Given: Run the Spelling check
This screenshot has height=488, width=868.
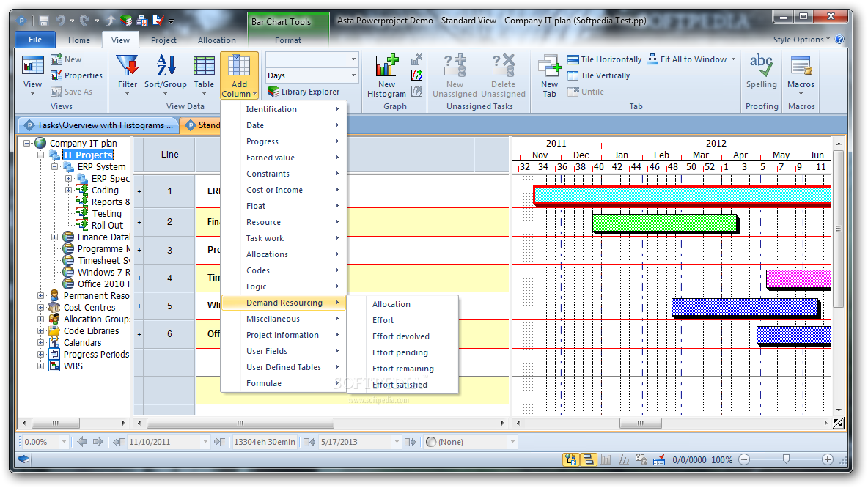Looking at the screenshot, I should tap(761, 72).
